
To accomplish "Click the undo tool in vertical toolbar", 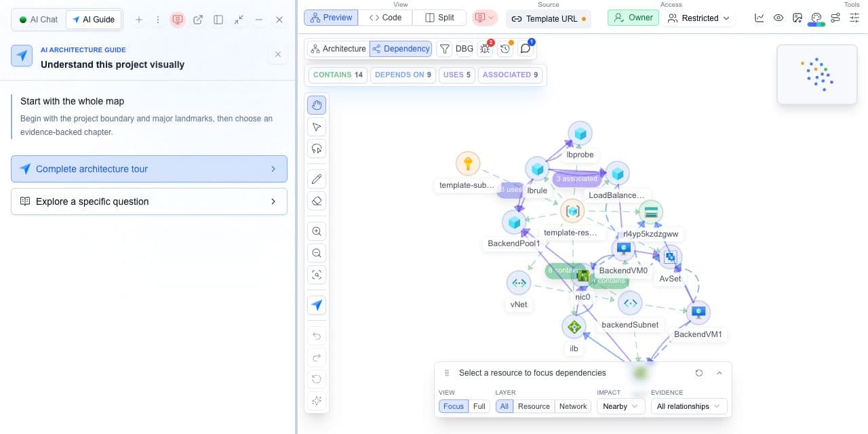I will (x=317, y=336).
